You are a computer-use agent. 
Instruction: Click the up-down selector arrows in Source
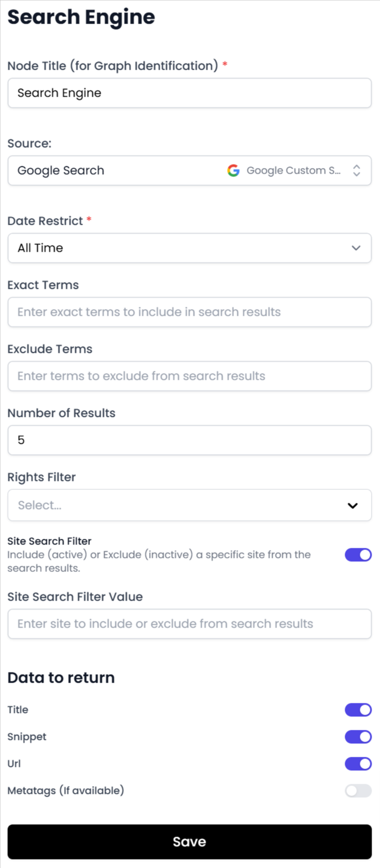(x=356, y=170)
